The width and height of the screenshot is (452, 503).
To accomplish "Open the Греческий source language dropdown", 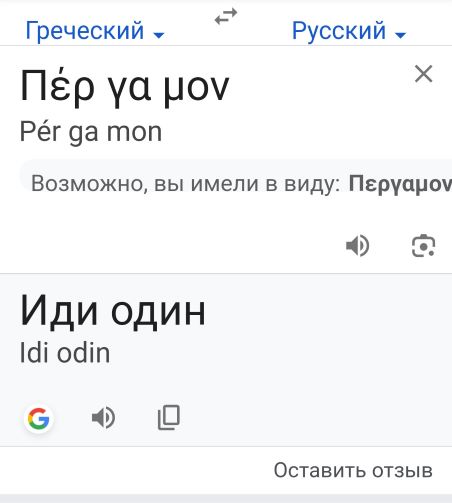I will [95, 31].
